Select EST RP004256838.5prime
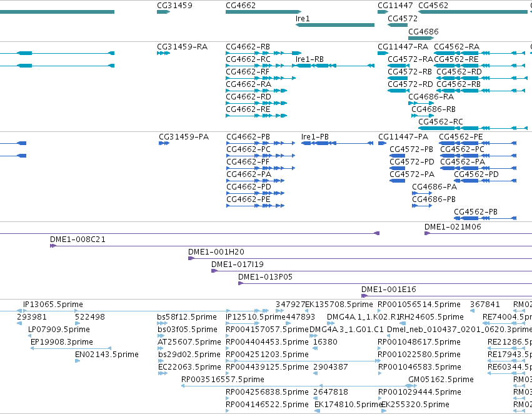 tap(267, 393)
